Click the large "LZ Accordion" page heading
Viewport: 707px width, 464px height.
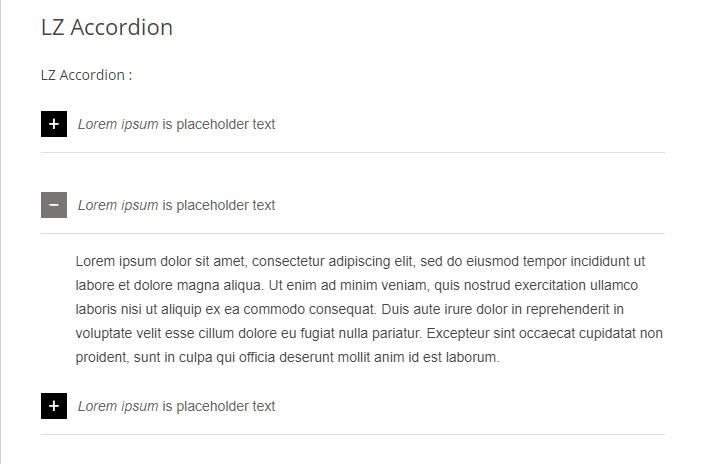107,27
